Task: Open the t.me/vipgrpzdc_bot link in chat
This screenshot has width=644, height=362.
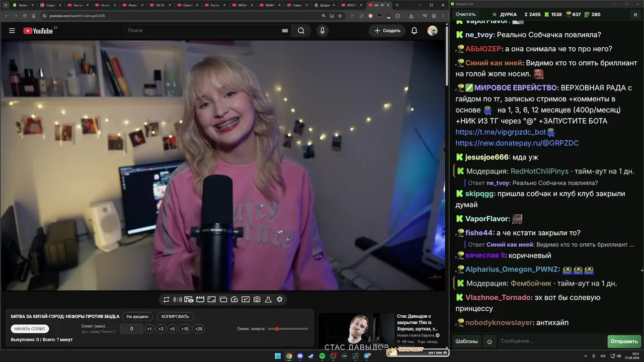Action: tap(501, 132)
